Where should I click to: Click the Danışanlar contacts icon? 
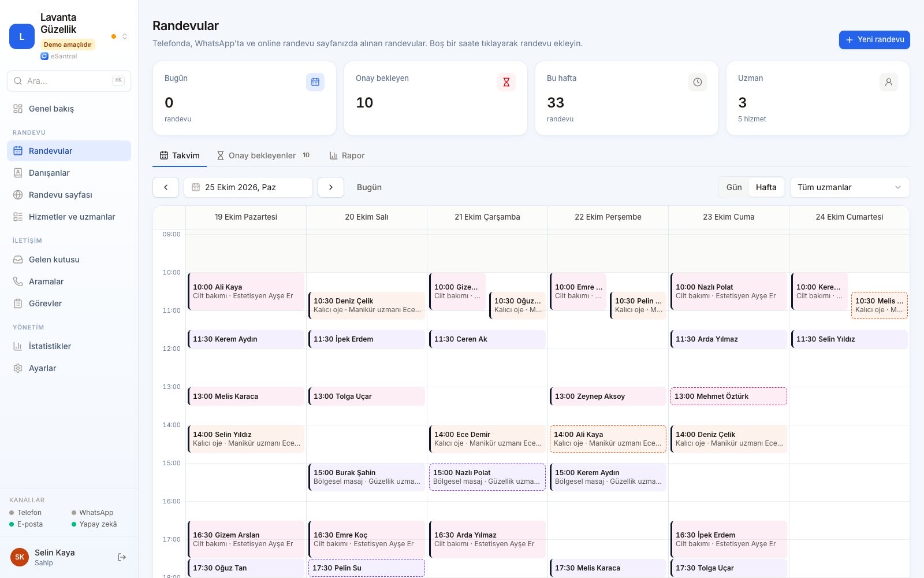18,173
